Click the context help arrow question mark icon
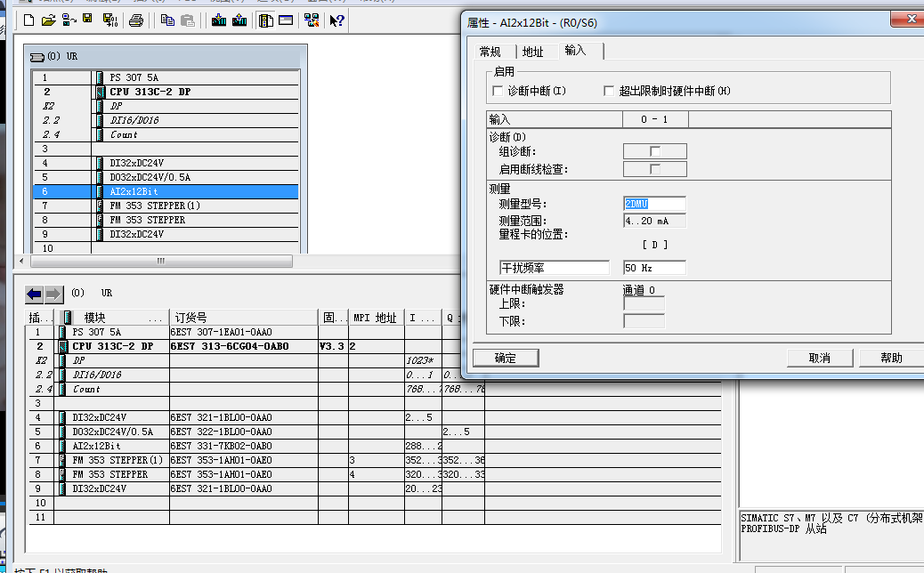The image size is (924, 573). [337, 20]
